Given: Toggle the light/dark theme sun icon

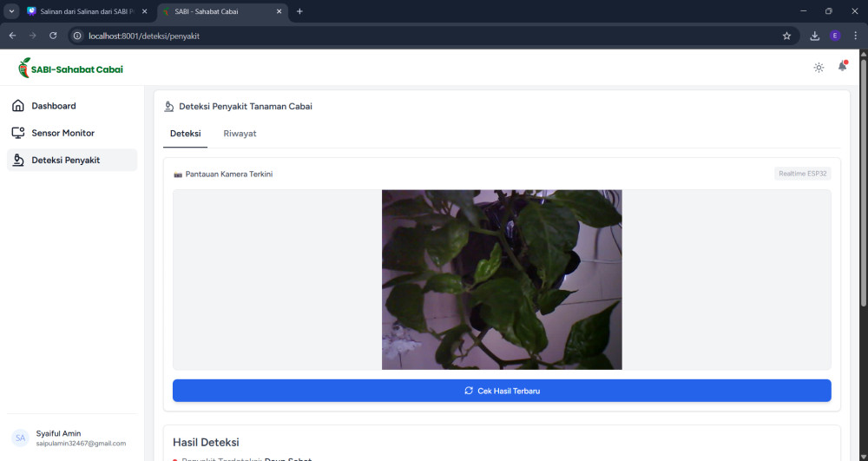Looking at the screenshot, I should [x=819, y=68].
